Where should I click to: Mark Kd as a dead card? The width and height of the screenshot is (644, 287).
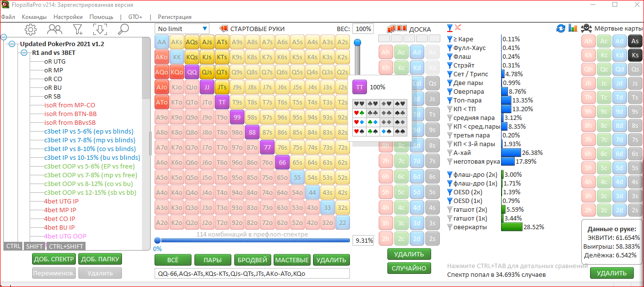619,55
